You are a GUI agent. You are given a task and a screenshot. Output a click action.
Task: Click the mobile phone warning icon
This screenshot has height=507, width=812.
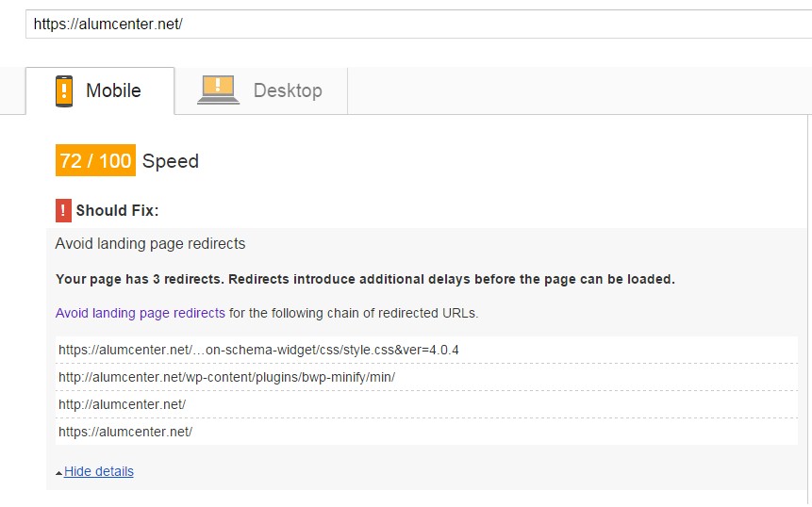(64, 91)
